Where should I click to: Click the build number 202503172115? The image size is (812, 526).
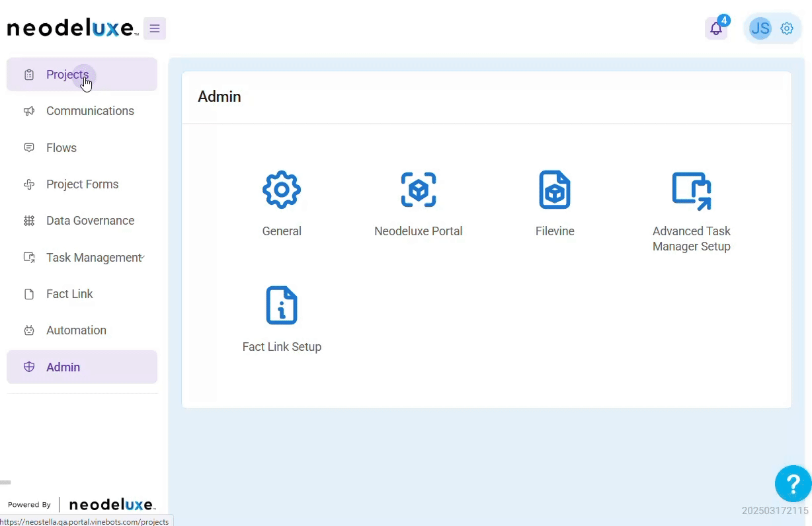(775, 511)
